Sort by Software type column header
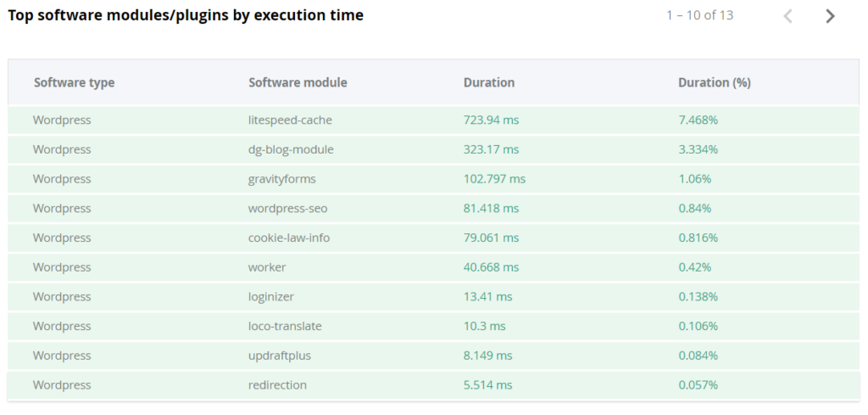This screenshot has height=415, width=868. 74,82
